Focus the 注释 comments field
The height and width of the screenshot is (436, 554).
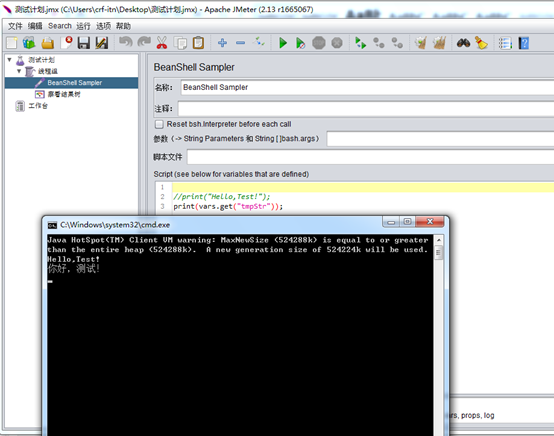(x=366, y=109)
